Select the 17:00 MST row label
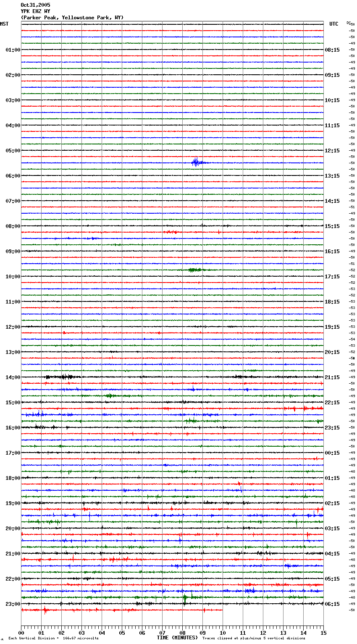The width and height of the screenshot is (357, 644). pos(13,453)
